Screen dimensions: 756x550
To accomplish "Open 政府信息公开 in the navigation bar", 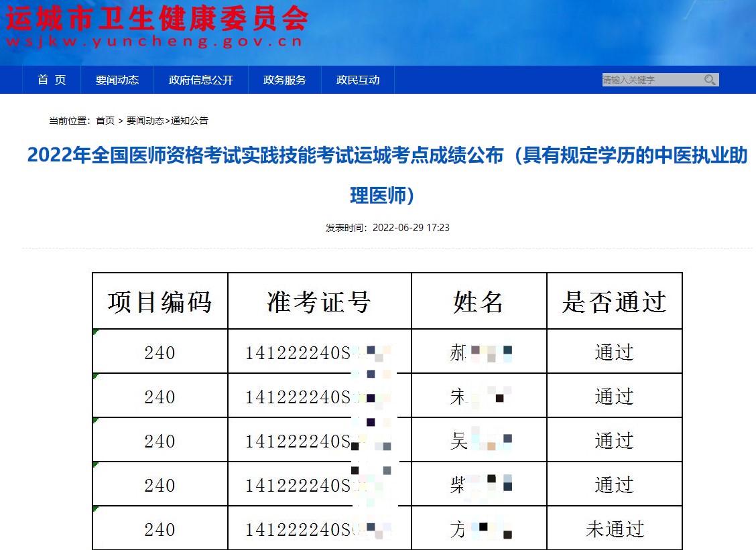I will click(201, 80).
